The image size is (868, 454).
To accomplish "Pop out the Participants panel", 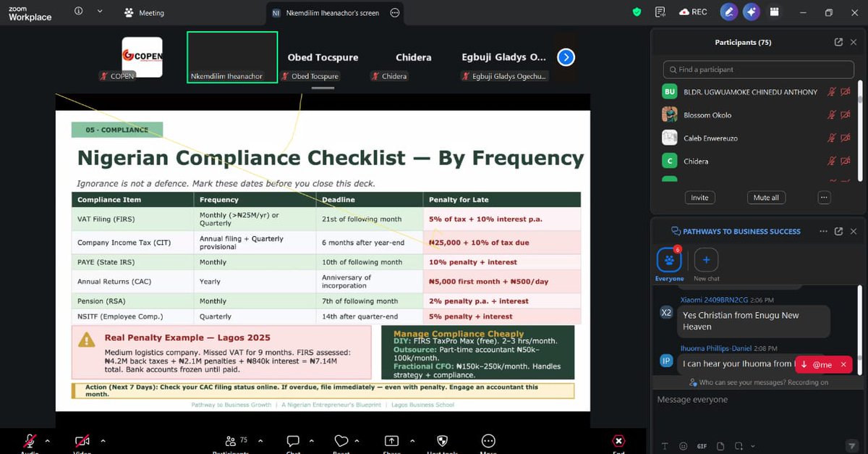I will [838, 42].
